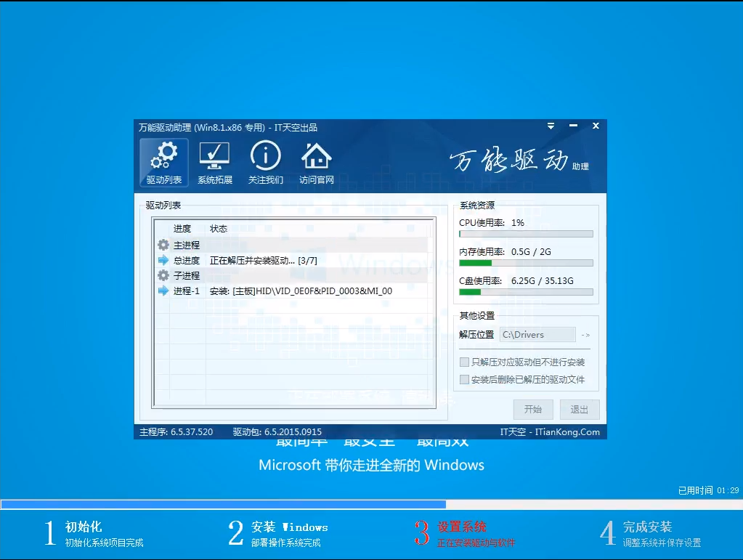The image size is (743, 560).
Task: Enable 只解压对应驱动但不进行安装 checkbox
Action: point(465,362)
